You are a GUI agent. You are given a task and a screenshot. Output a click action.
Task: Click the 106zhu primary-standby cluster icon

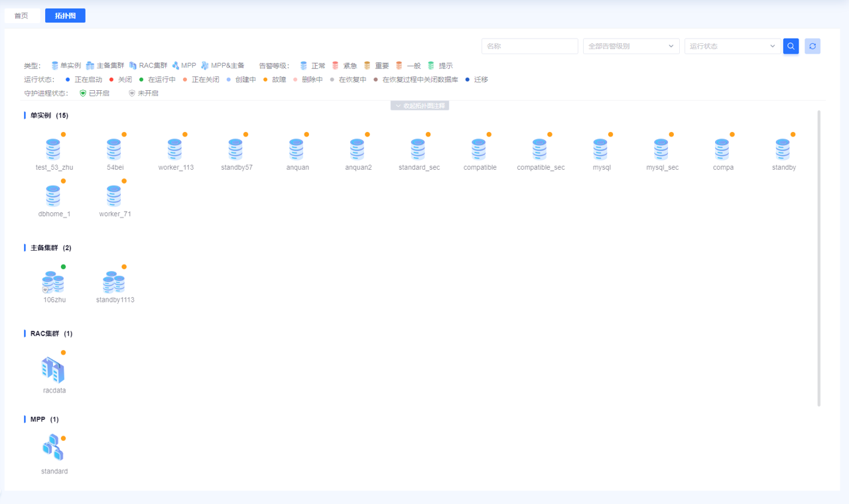click(53, 283)
